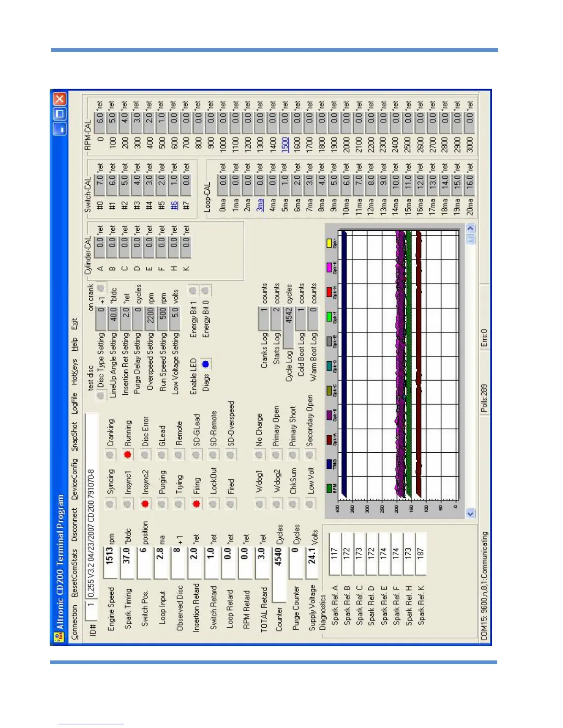
Task: Click the SD-GLead status LED
Action: point(196,455)
